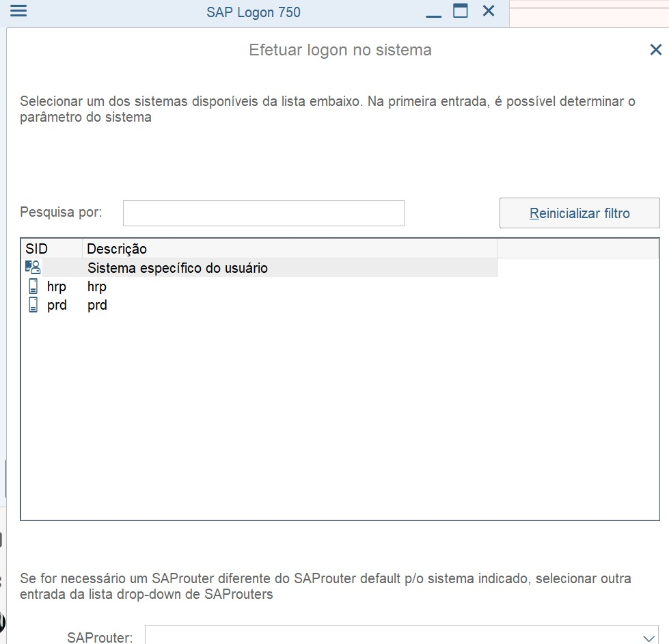This screenshot has width=669, height=644.
Task: Open the SAP Logon hamburger menu
Action: (x=18, y=11)
